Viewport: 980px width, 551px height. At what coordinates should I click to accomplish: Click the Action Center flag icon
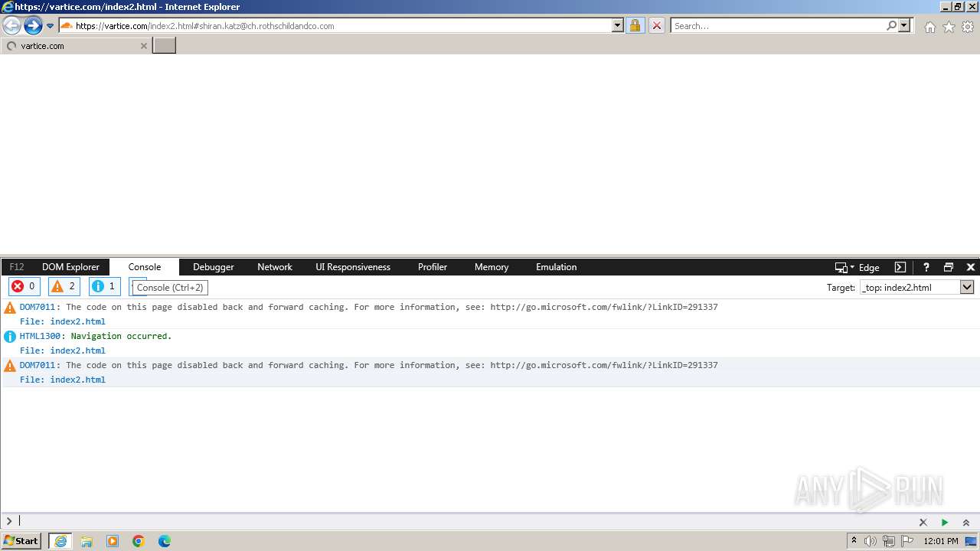[907, 541]
